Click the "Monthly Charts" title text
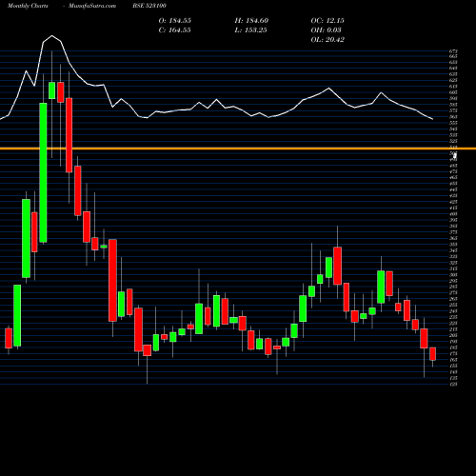The image size is (476, 476). [x=28, y=6]
